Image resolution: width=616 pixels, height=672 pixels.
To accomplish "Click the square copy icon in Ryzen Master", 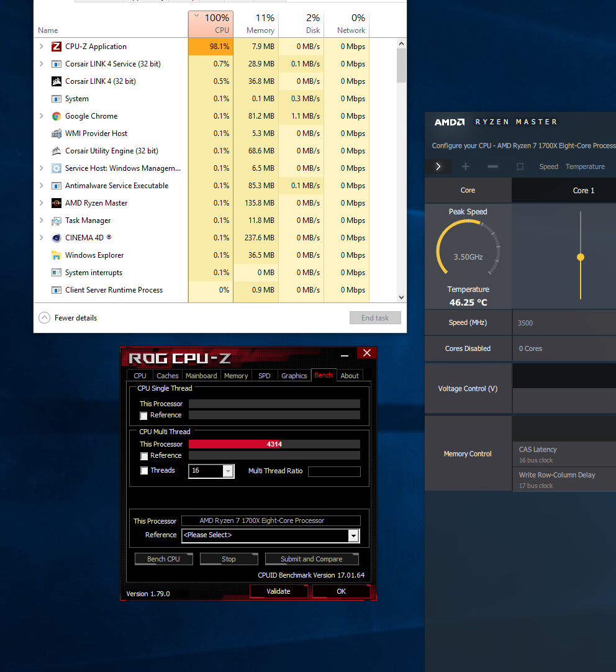I will pyautogui.click(x=520, y=166).
